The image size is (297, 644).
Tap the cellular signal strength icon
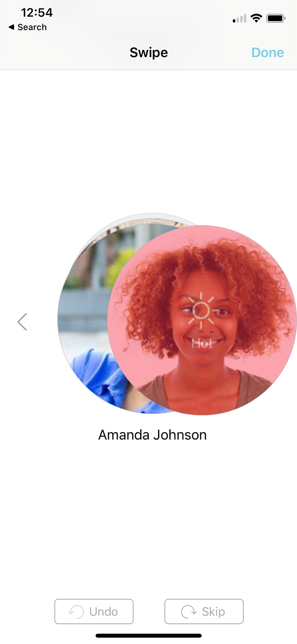click(239, 18)
